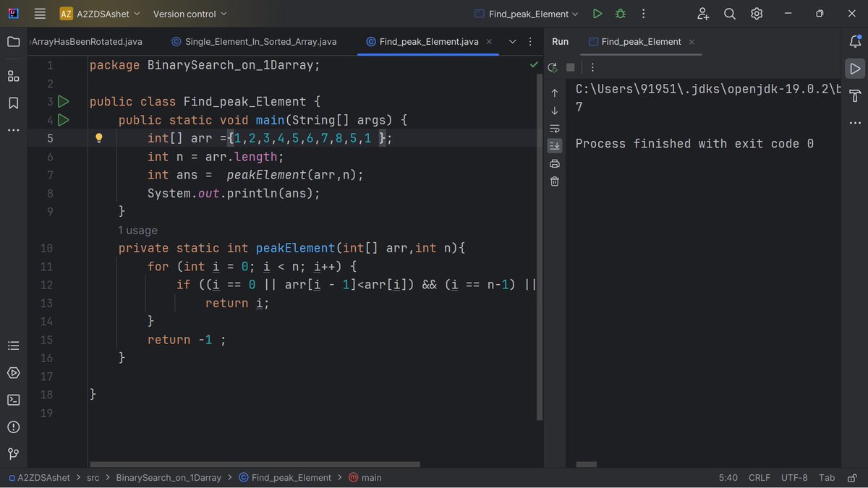The image size is (868, 488).
Task: Click the 5:40 line column indicator
Action: [728, 478]
